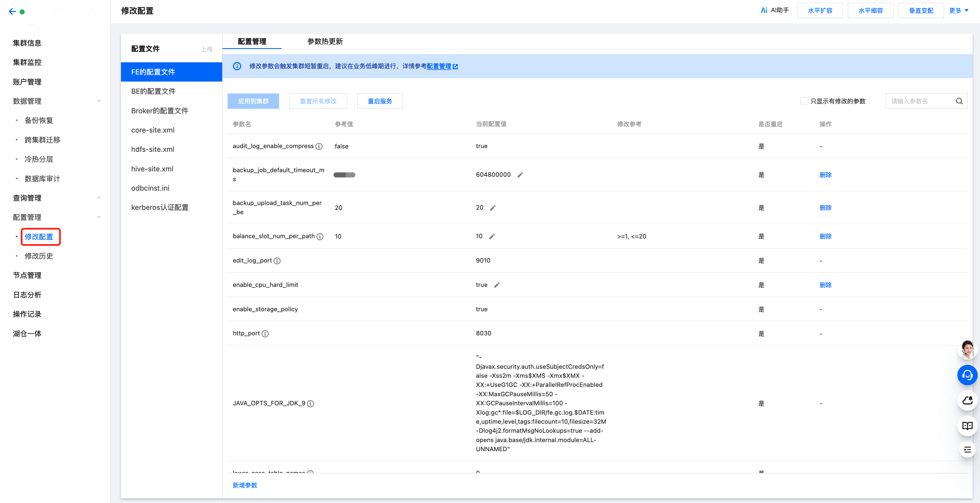The width and height of the screenshot is (980, 503).
Task: Click the backup_job_default_timeout_ms reference value bar
Action: 344,175
